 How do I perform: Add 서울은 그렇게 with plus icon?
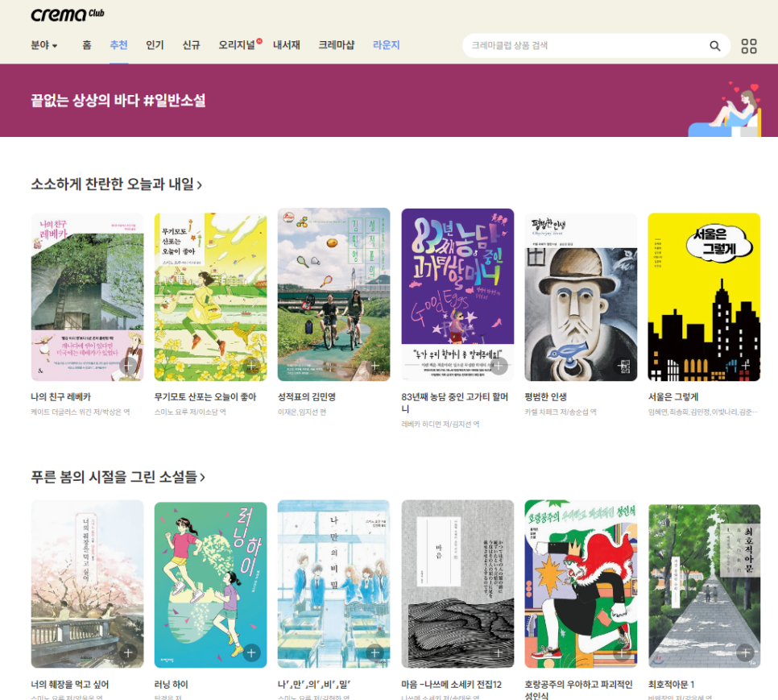(745, 366)
